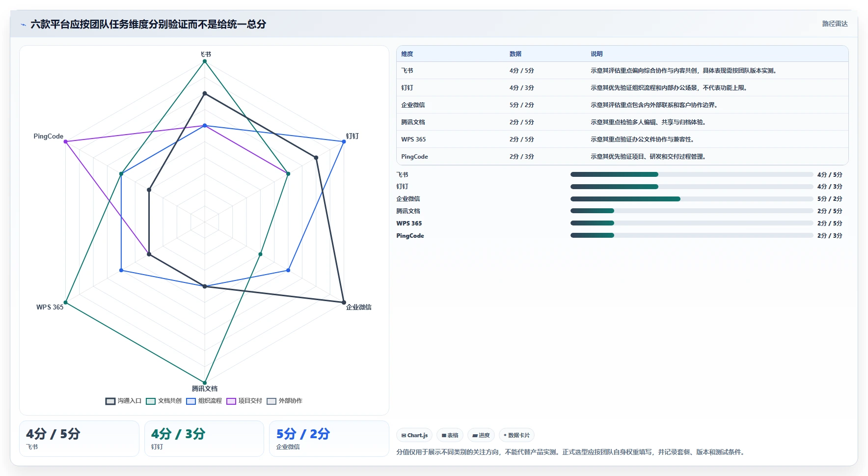Click the 腾讯文档 progress bar
This screenshot has height=476, width=868.
(692, 211)
